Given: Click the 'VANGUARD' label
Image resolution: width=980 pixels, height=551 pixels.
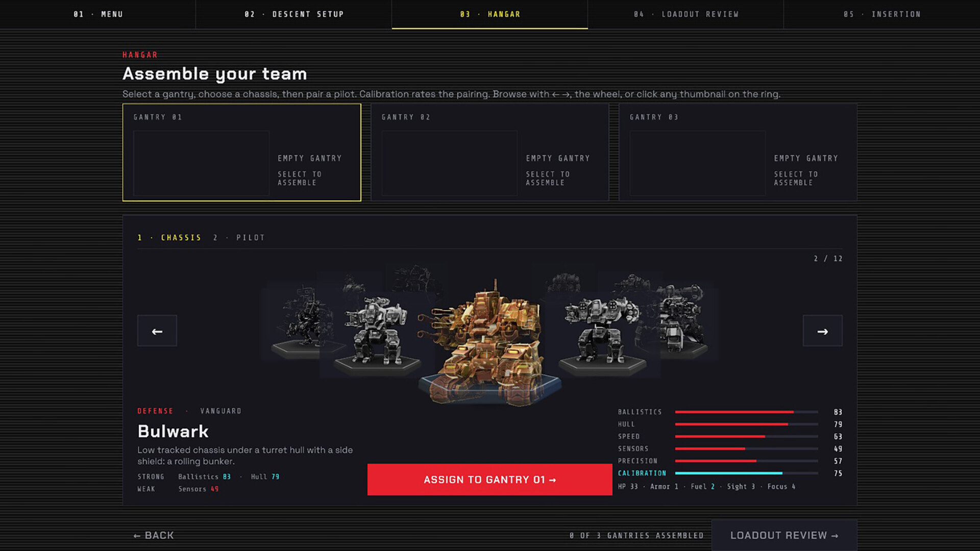Looking at the screenshot, I should (220, 411).
